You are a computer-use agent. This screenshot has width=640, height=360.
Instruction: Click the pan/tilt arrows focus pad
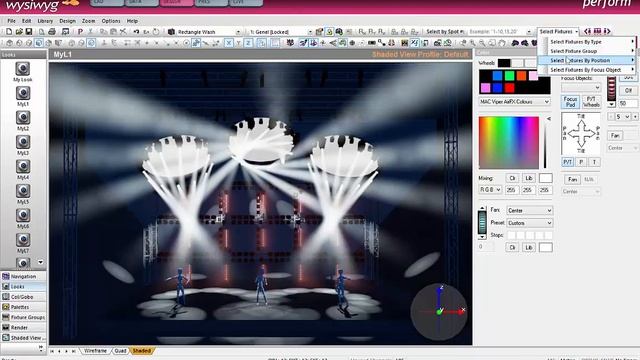(581, 133)
